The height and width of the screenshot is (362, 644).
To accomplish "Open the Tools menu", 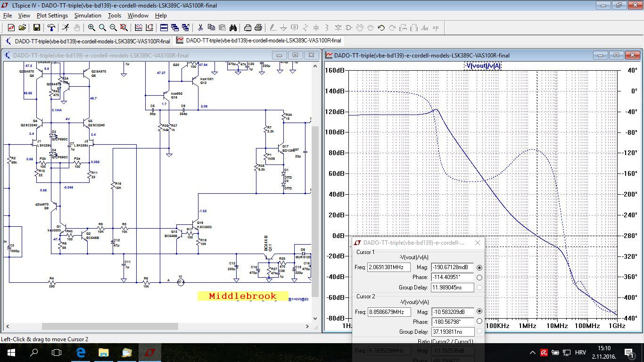I will coord(115,16).
